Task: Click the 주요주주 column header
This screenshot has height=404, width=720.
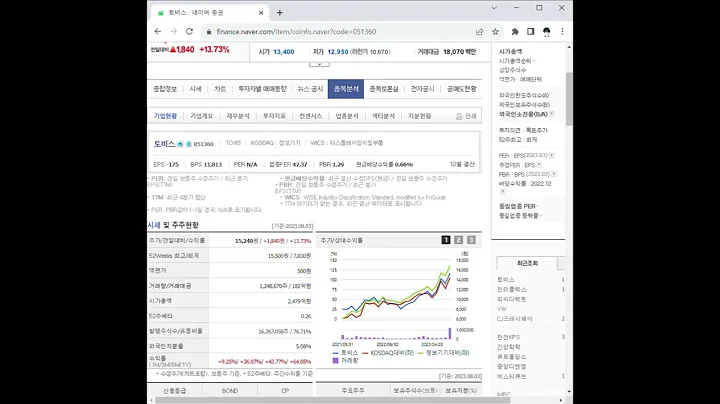Action: [x=353, y=391]
